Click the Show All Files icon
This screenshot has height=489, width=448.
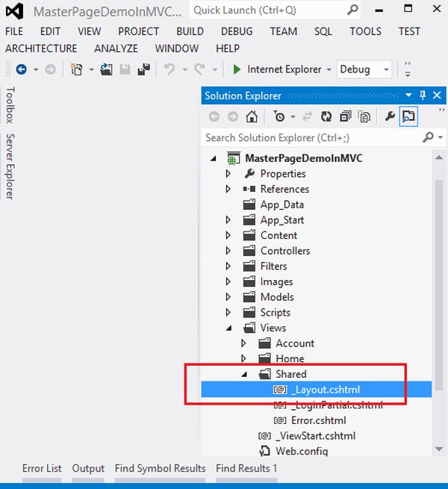pos(364,116)
